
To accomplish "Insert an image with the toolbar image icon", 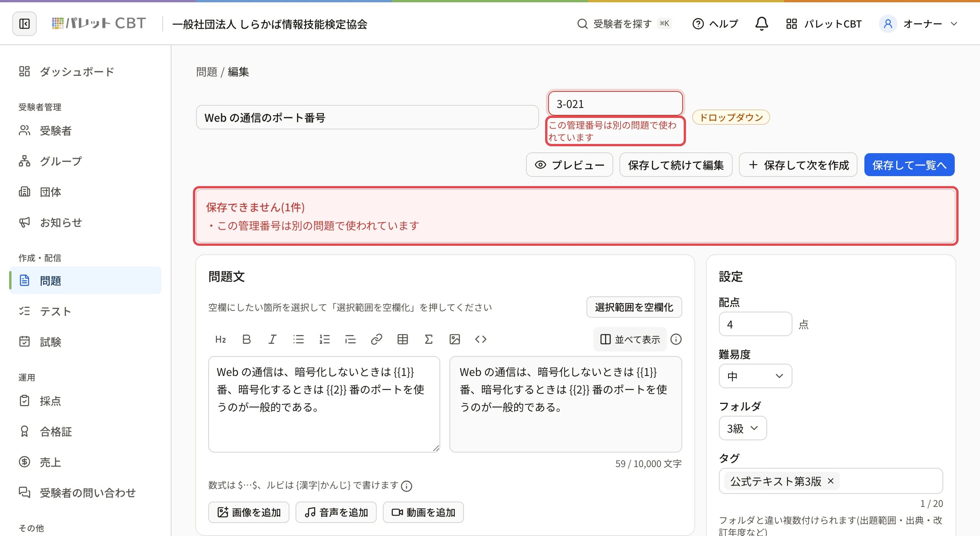I will (x=455, y=339).
